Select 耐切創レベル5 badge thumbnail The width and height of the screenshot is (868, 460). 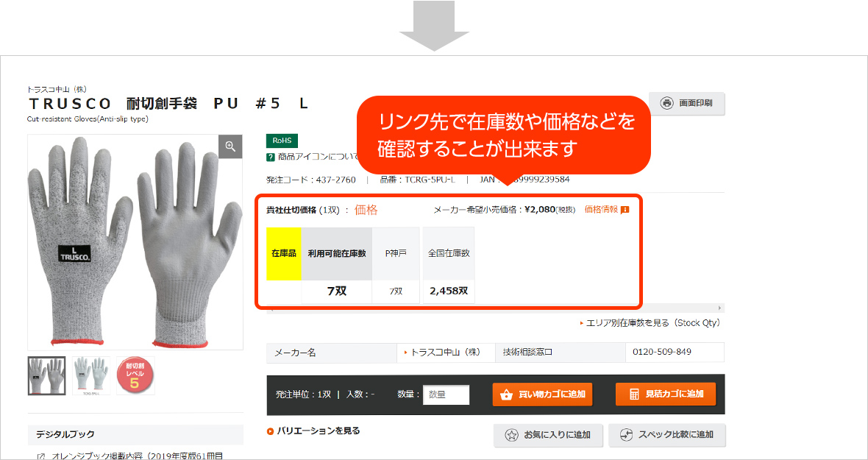point(135,375)
